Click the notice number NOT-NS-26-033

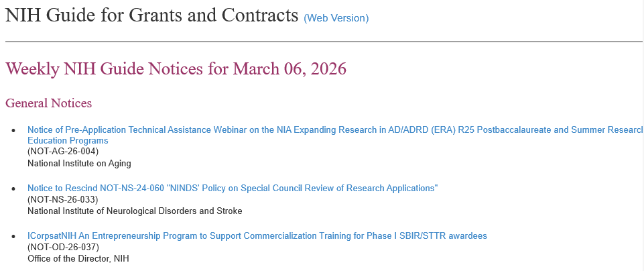point(63,199)
